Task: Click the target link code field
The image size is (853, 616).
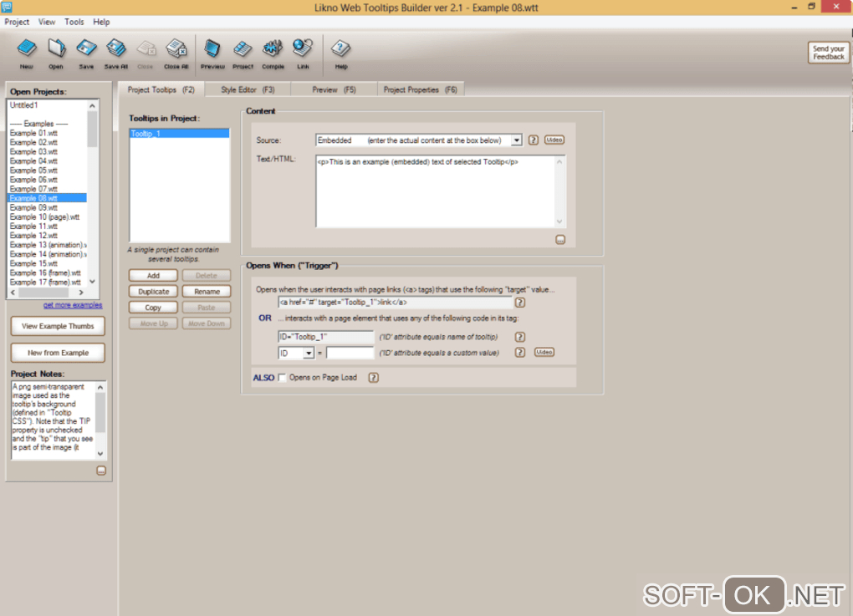Action: [x=395, y=303]
